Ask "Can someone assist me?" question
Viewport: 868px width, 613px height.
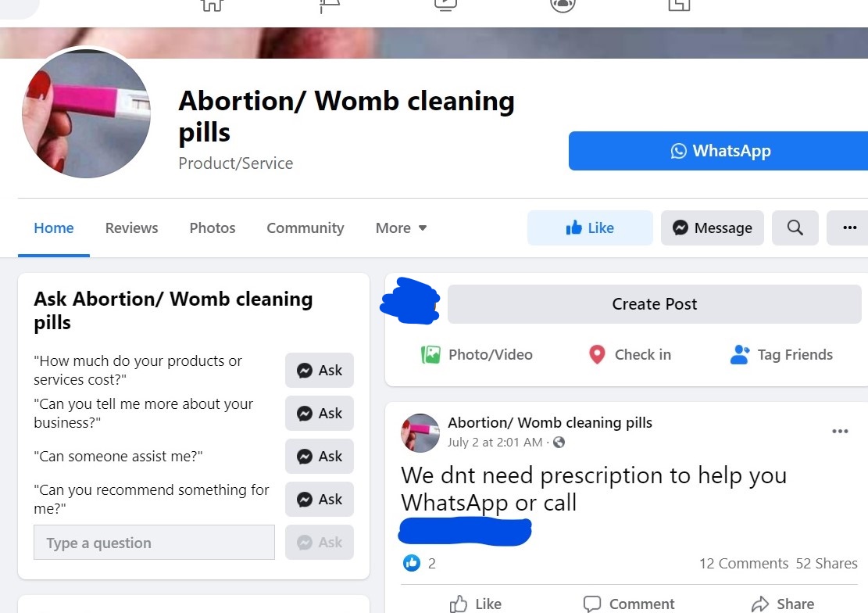(x=320, y=456)
